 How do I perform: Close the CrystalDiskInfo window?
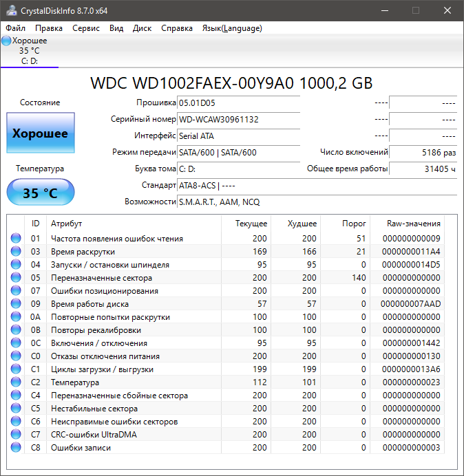pos(447,10)
